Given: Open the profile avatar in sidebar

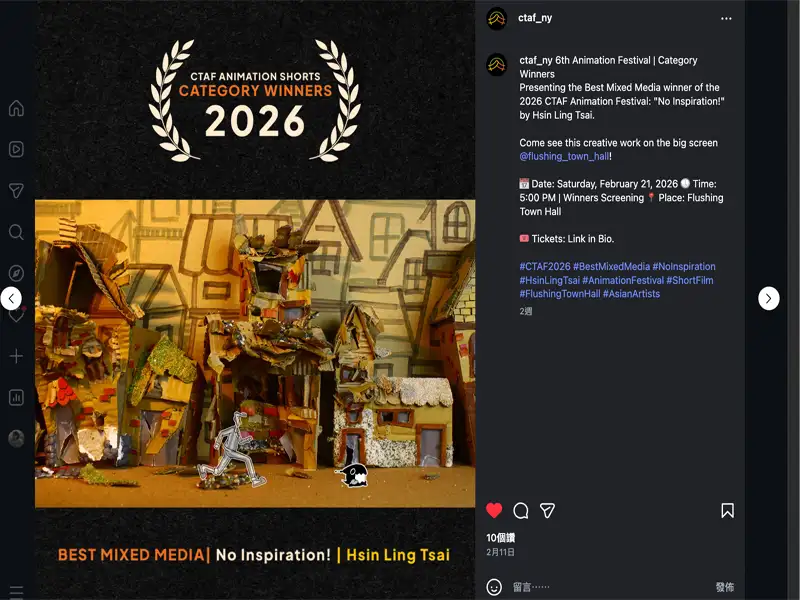Looking at the screenshot, I should coord(16,438).
